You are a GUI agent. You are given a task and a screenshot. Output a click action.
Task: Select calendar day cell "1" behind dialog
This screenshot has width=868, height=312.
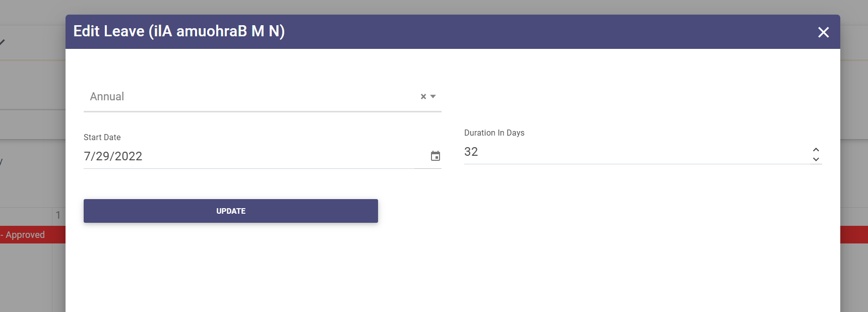(x=58, y=215)
